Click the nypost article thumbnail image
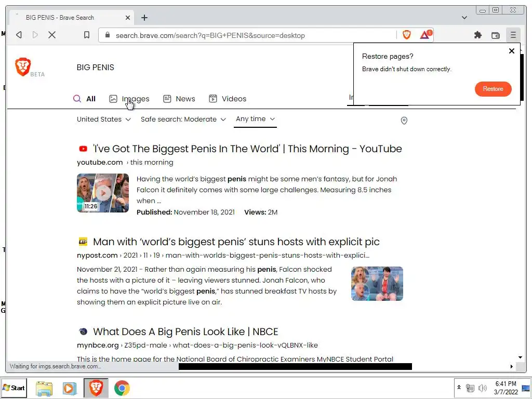The image size is (532, 399). tap(377, 284)
